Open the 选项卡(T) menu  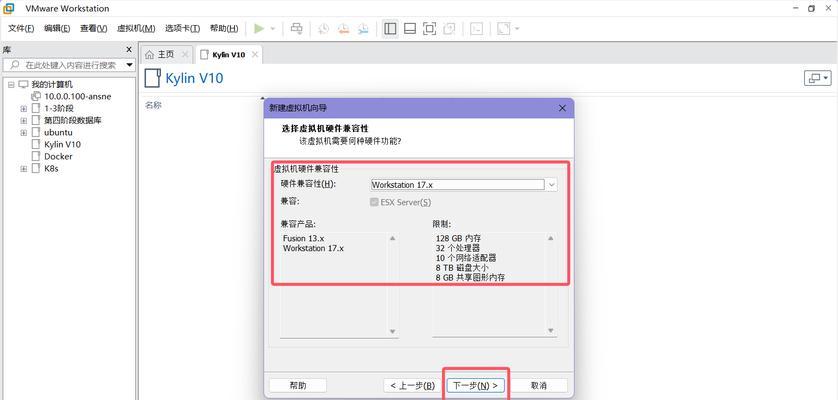coord(182,28)
